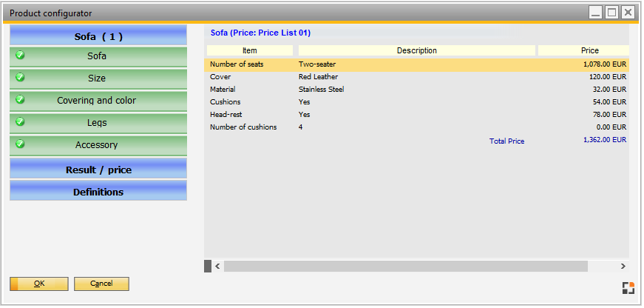This screenshot has width=644, height=308.
Task: Go to the Legs configuration step
Action: pyautogui.click(x=97, y=122)
